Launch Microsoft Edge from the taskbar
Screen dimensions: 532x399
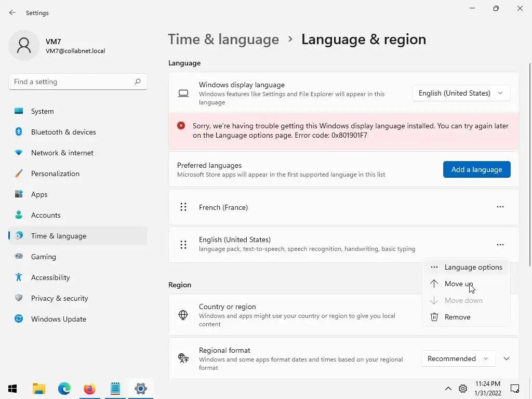(64, 389)
